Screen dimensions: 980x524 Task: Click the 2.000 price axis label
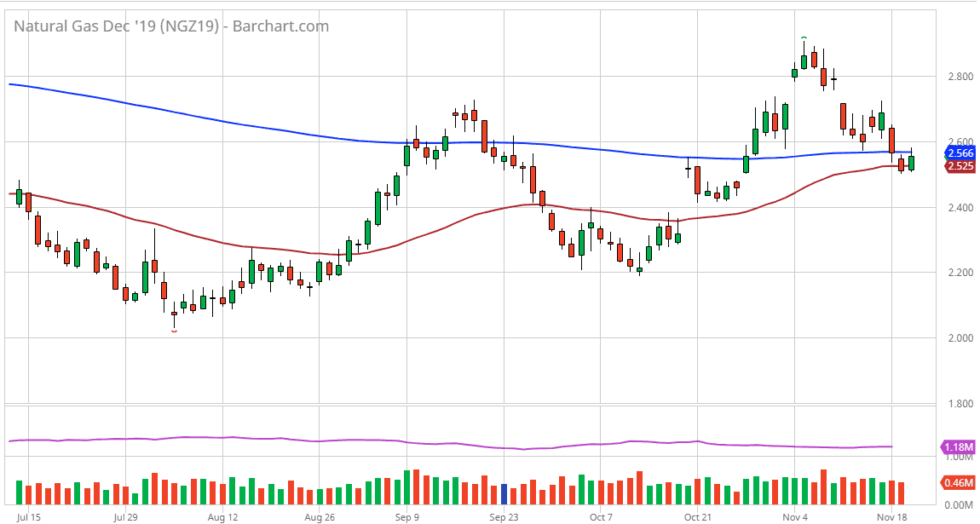click(959, 338)
